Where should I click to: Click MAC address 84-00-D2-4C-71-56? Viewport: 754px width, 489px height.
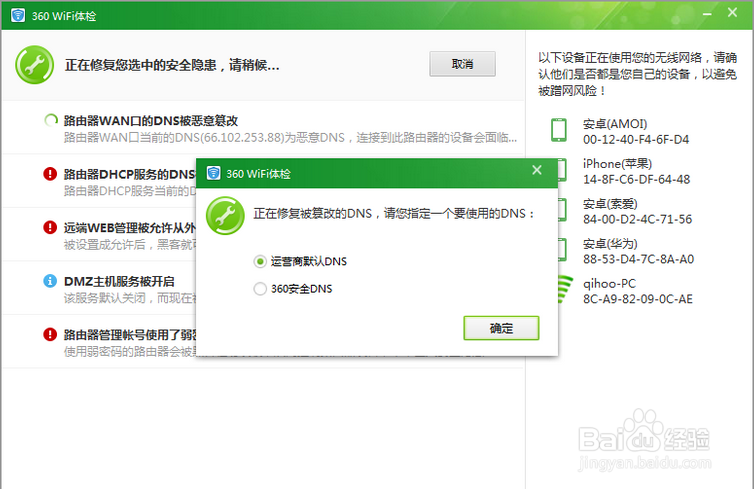pos(637,219)
